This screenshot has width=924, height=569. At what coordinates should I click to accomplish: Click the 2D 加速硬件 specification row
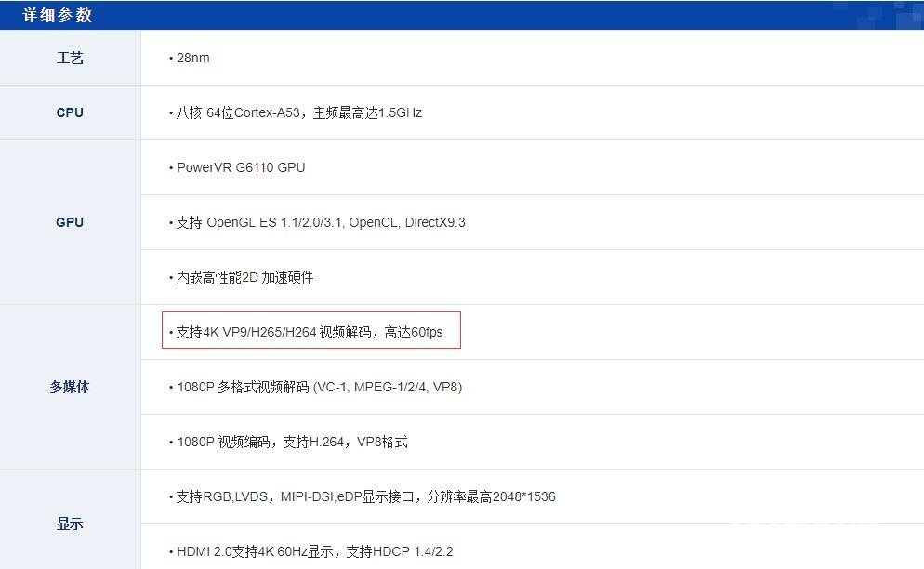point(246,277)
